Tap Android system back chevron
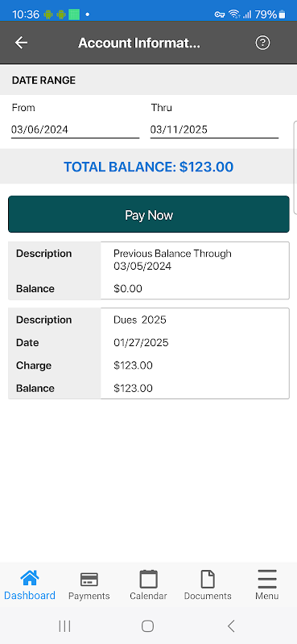Image resolution: width=297 pixels, height=644 pixels. 231,626
